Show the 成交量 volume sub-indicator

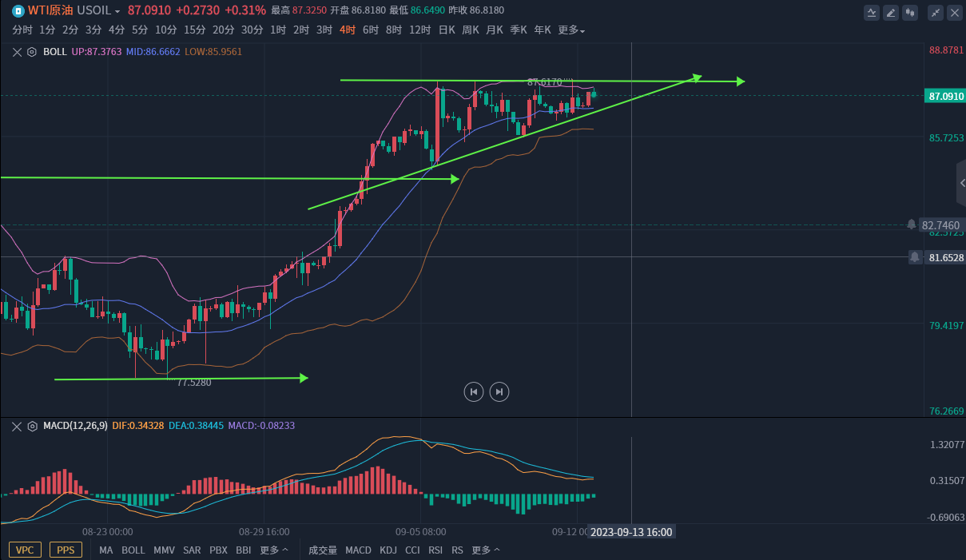tap(323, 550)
